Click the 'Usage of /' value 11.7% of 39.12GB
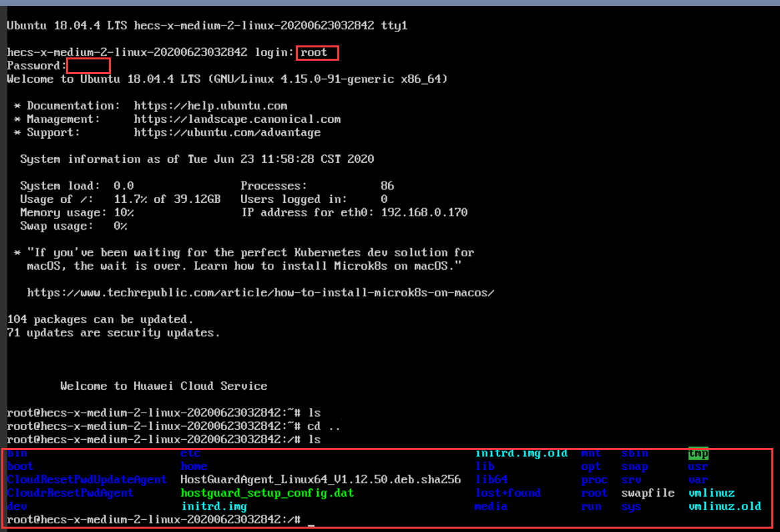Viewport: 780px width, 532px height. tap(167, 200)
